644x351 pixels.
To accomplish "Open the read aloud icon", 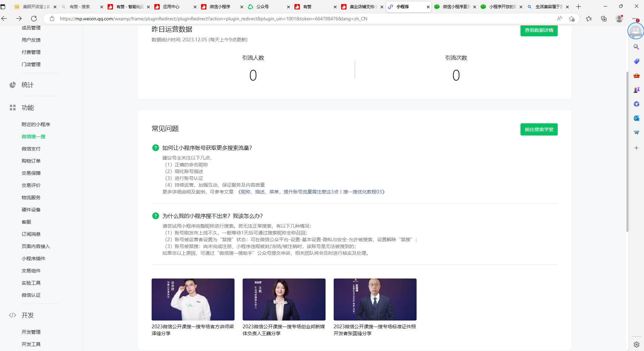I will [x=559, y=19].
